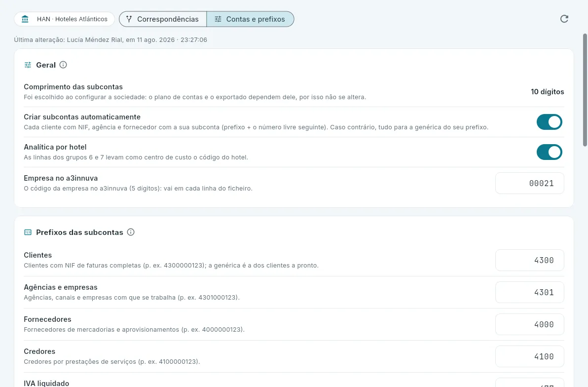Disable Criar subcontas automaticamente switch
Screen dimensions: 588x387
550,122
